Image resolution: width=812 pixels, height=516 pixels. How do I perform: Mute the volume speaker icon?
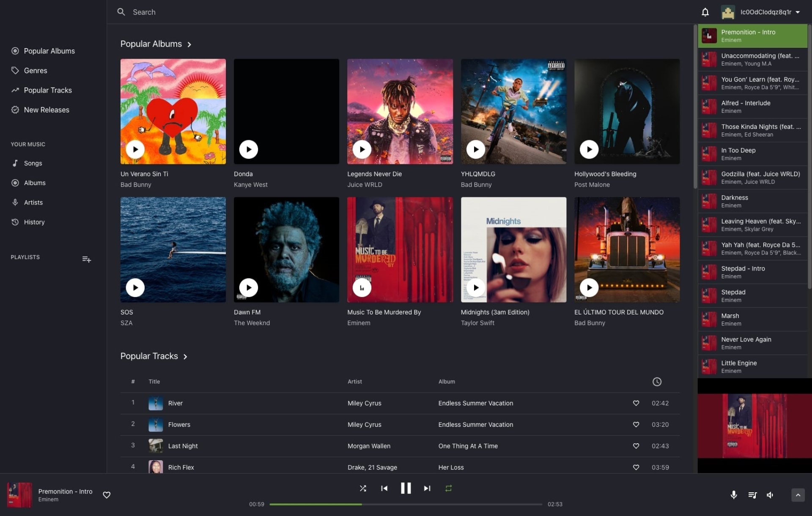coord(770,495)
